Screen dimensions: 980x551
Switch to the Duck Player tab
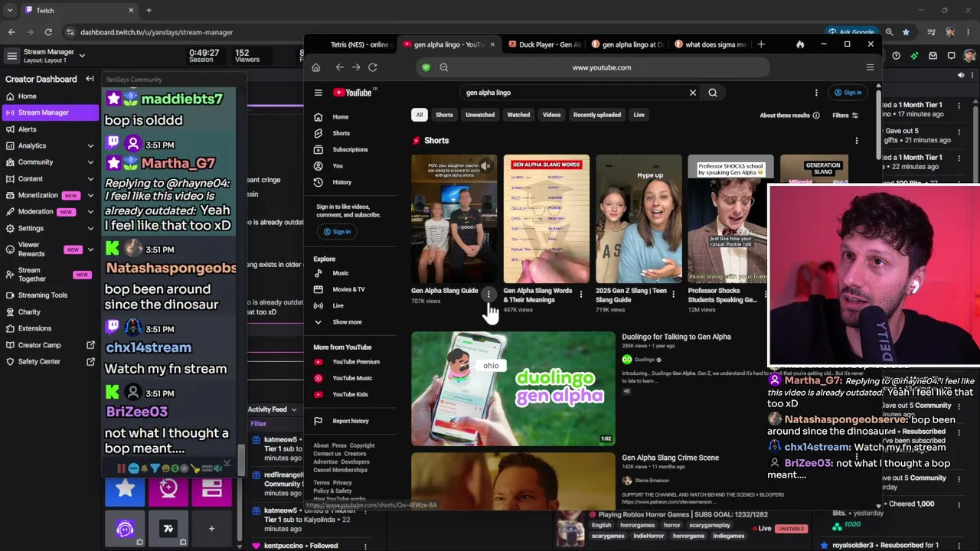coord(545,44)
